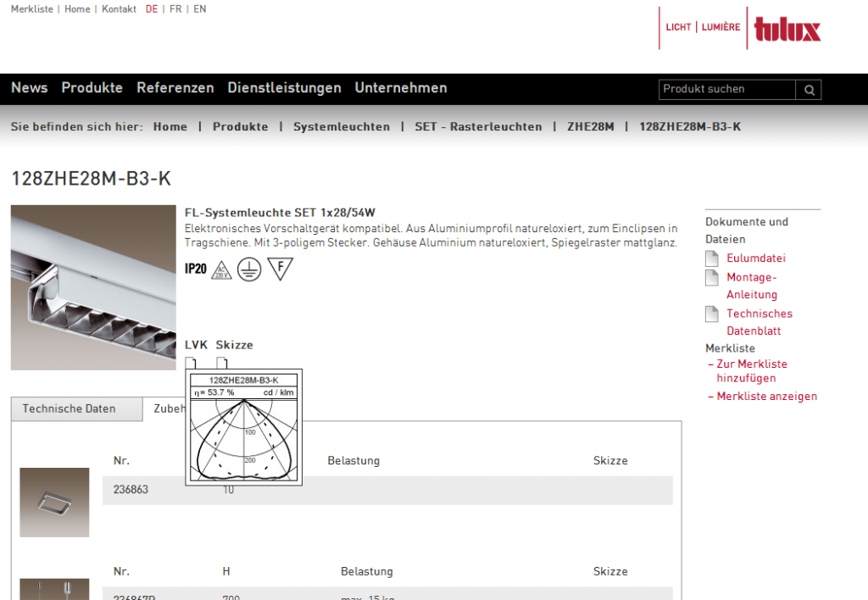Click the accessory 236863 thumbnail image

[54, 502]
